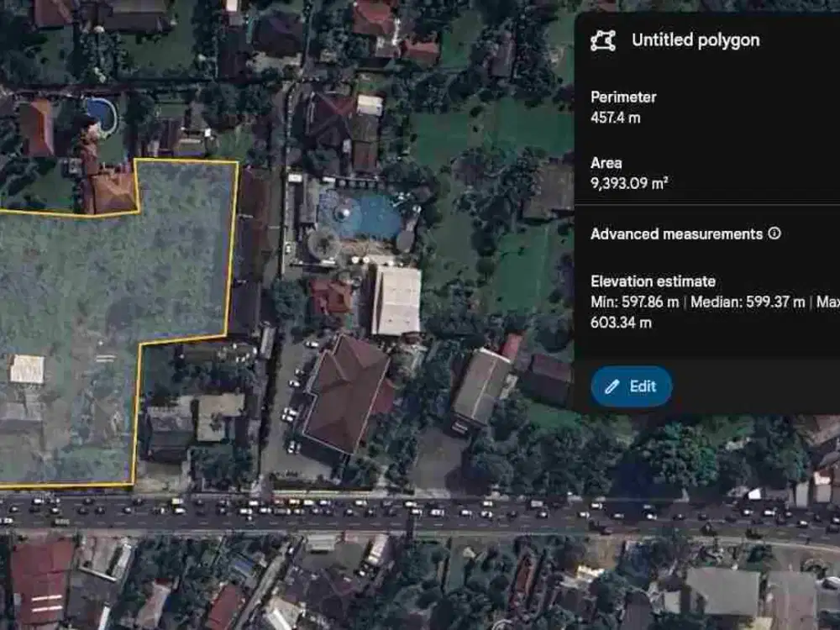Open the Advanced measurements info icon

click(x=774, y=234)
